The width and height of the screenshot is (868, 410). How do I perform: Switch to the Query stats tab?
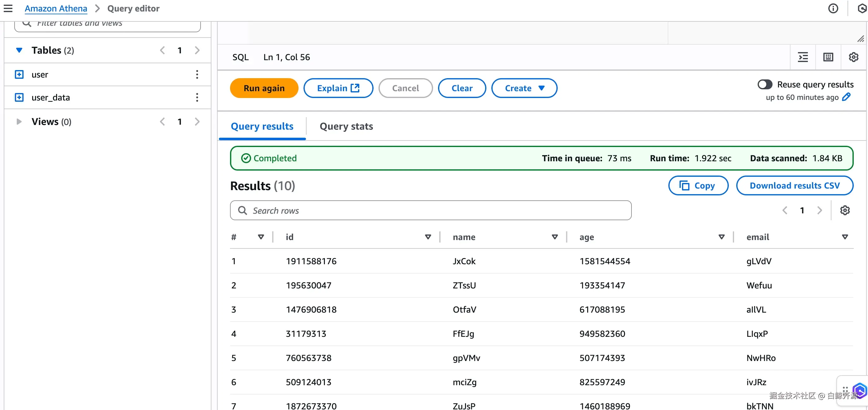tap(346, 126)
